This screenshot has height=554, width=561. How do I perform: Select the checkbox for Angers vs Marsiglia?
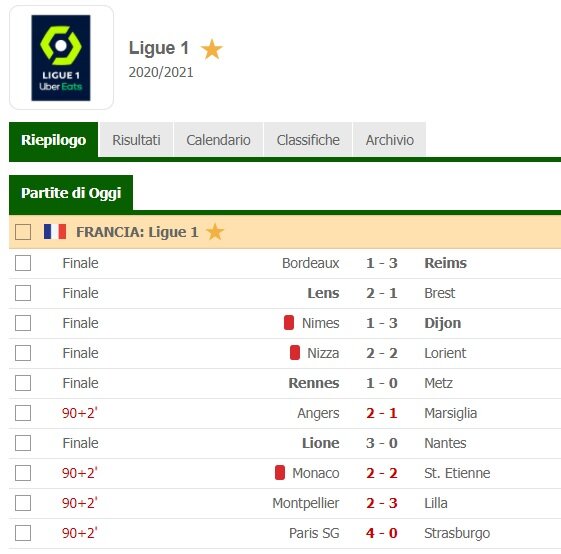(x=23, y=413)
